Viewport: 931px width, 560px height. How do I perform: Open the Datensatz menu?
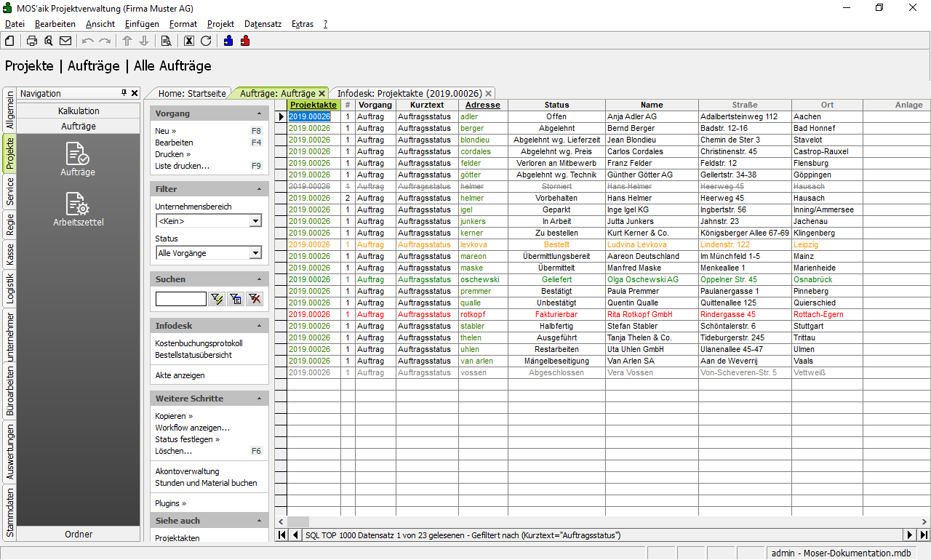(263, 24)
